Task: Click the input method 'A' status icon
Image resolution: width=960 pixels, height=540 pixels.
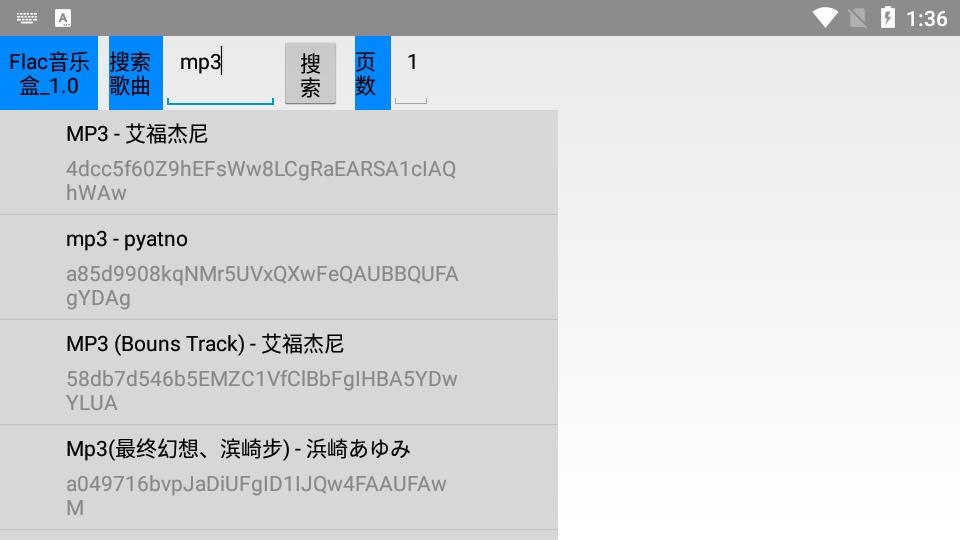Action: [62, 18]
